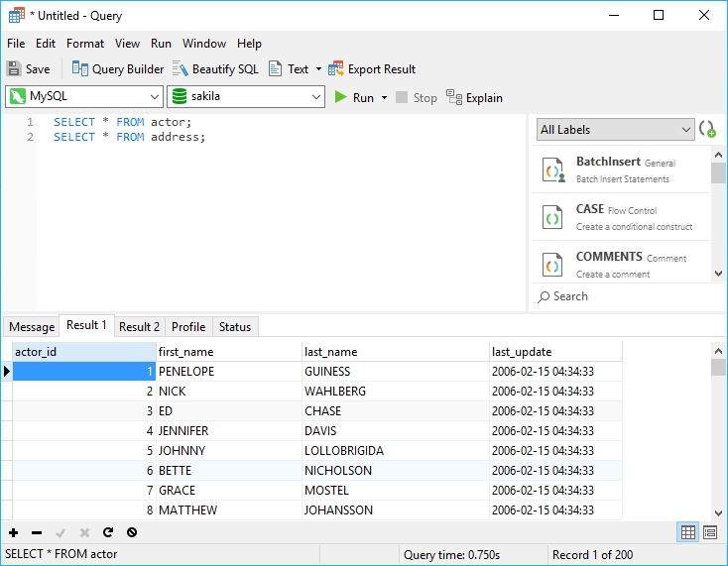
Task: Click the discard changes X icon
Action: pyautogui.click(x=84, y=532)
